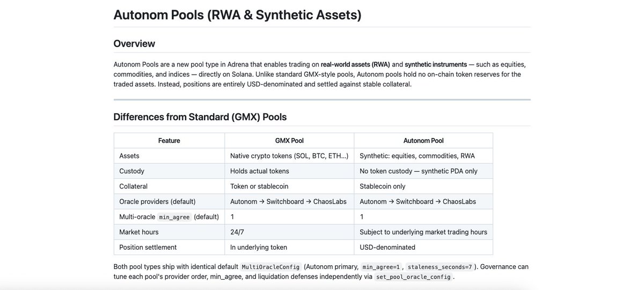Click the 'Native crypto tokens (SOL, BTC, ETH...)' cell
Screen dimensions: 644x290
coord(289,156)
